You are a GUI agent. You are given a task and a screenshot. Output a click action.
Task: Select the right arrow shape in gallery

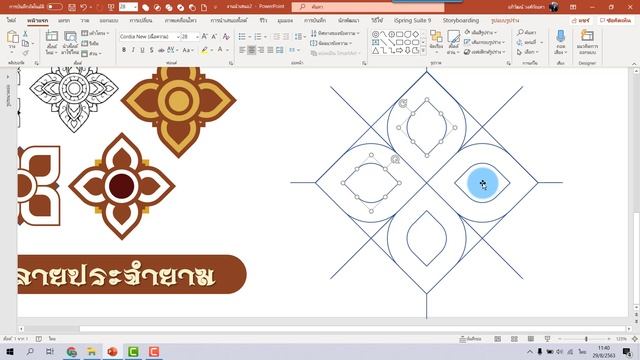(x=400, y=51)
